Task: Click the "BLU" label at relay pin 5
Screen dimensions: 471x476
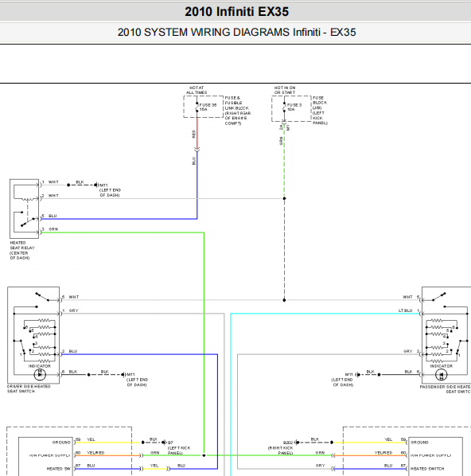Action: click(53, 216)
